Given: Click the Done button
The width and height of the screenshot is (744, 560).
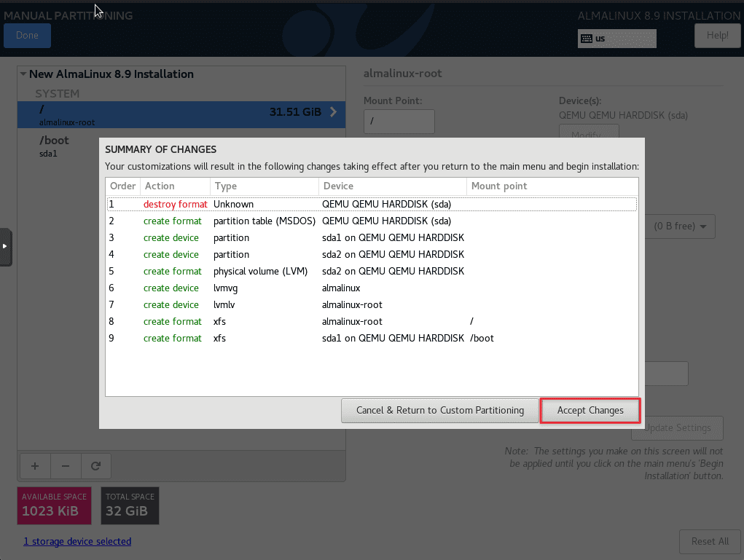Looking at the screenshot, I should (x=27, y=36).
